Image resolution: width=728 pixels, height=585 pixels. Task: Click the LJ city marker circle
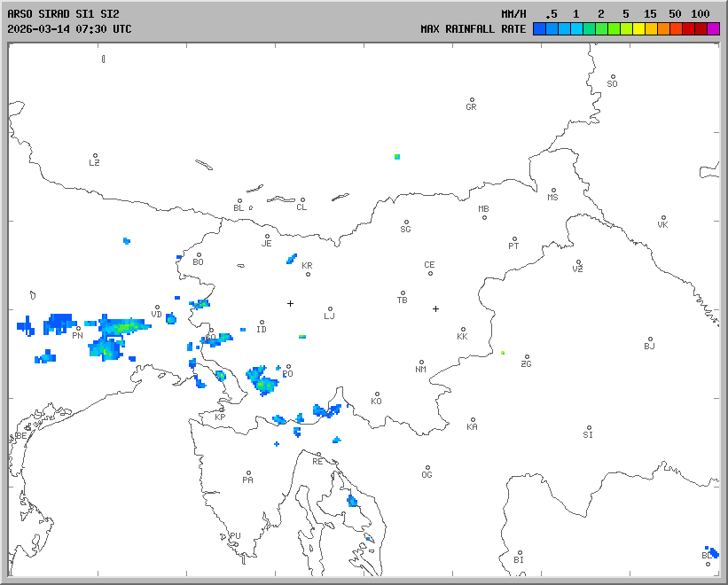(331, 309)
